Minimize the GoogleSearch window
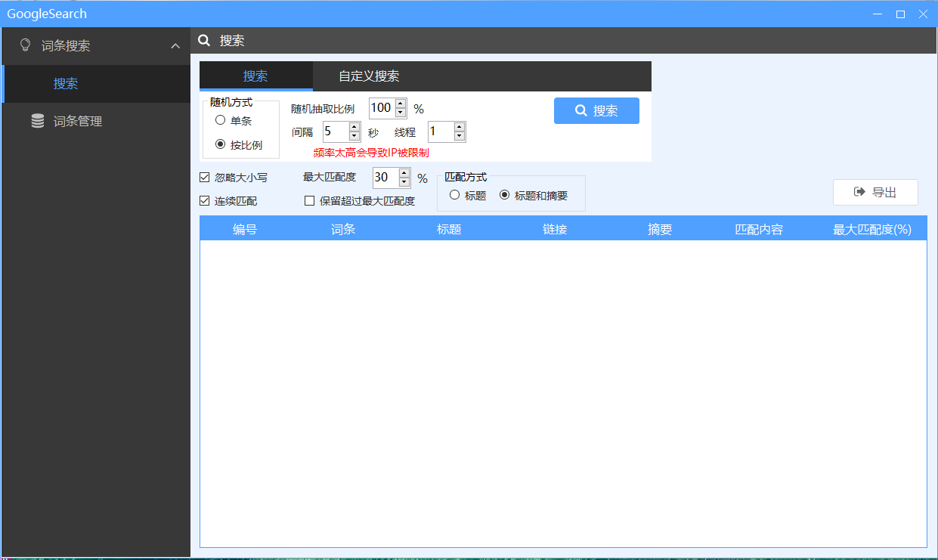Viewport: 938px width, 560px height. (x=877, y=14)
